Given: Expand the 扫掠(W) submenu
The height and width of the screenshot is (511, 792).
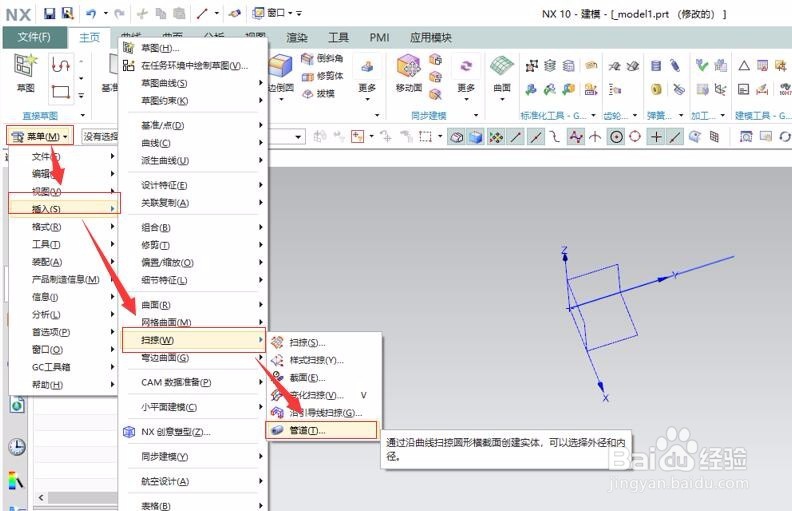Looking at the screenshot, I should coord(193,340).
